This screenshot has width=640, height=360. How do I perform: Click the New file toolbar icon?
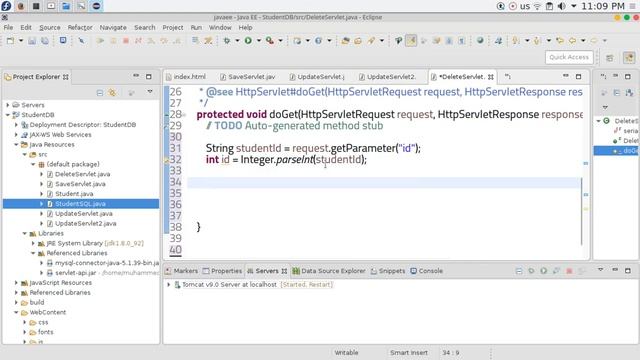pyautogui.click(x=10, y=40)
